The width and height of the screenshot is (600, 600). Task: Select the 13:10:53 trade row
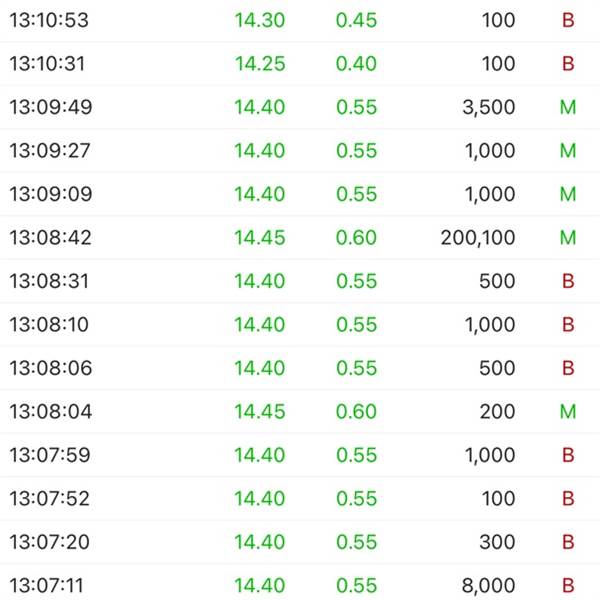(x=300, y=20)
